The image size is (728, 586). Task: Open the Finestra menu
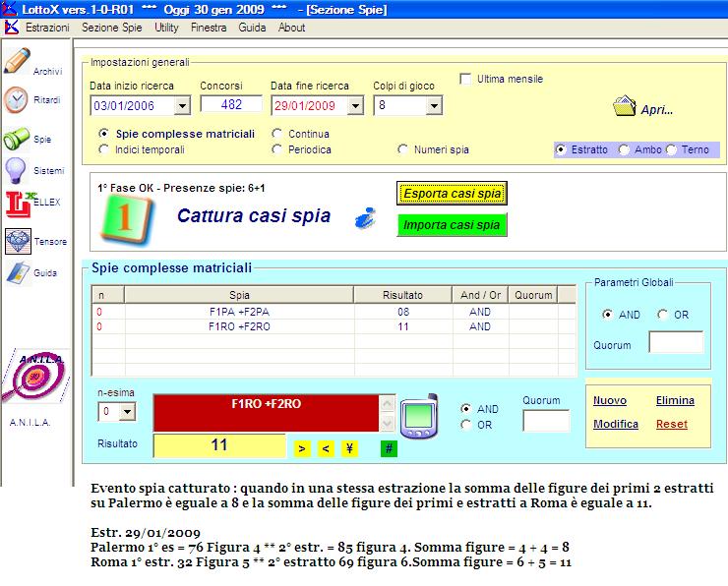[x=209, y=28]
